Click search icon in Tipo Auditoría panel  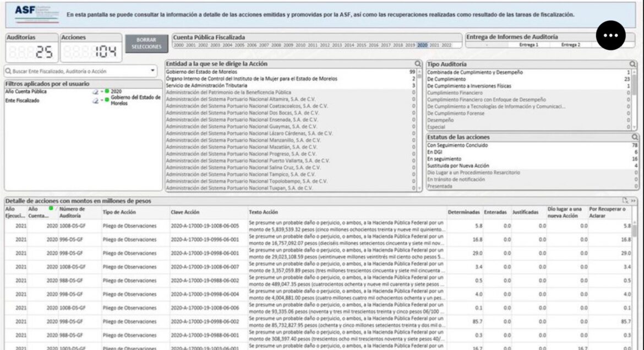(632, 64)
